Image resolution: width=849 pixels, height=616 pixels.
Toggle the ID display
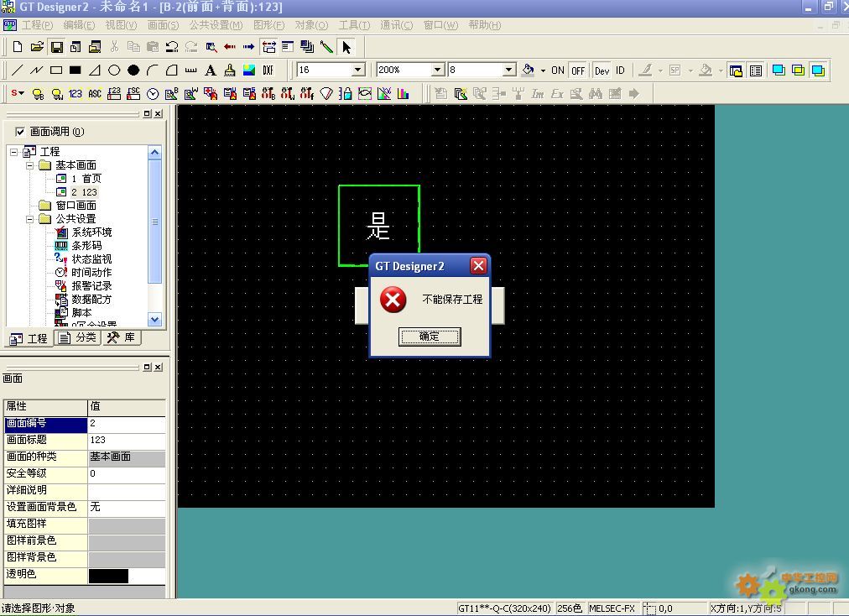tap(620, 70)
